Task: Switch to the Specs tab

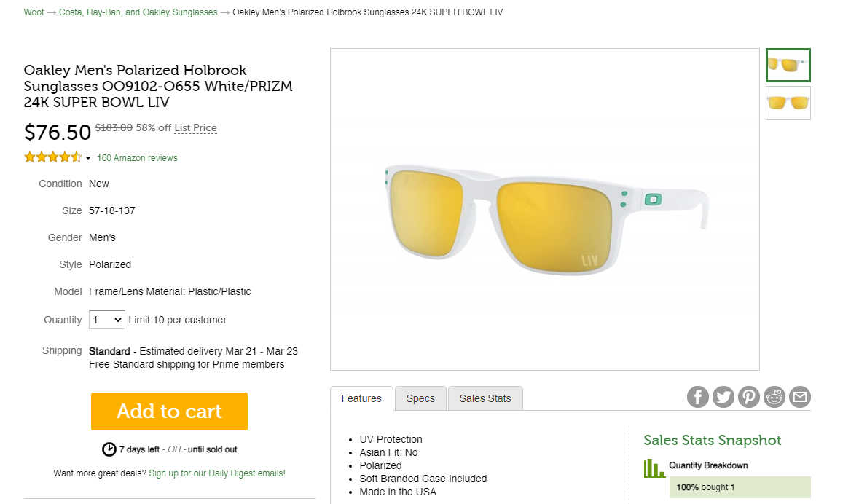Action: [x=420, y=398]
